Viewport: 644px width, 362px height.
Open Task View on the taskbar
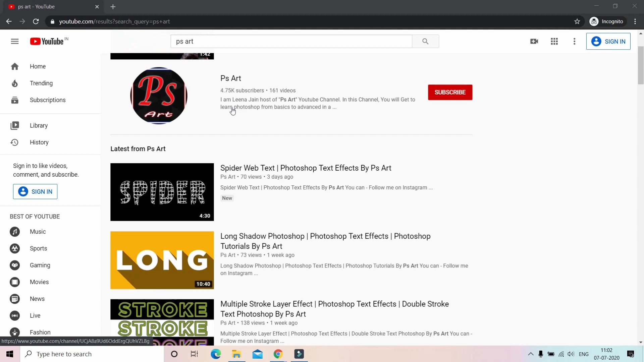[x=195, y=354]
